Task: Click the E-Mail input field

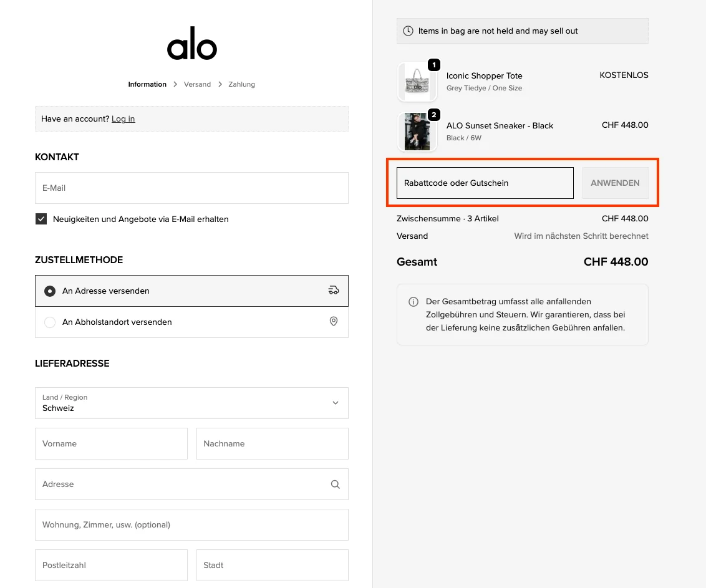Action: point(191,188)
